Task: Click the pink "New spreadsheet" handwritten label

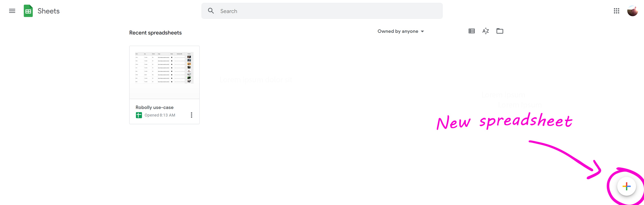Action: click(x=504, y=122)
